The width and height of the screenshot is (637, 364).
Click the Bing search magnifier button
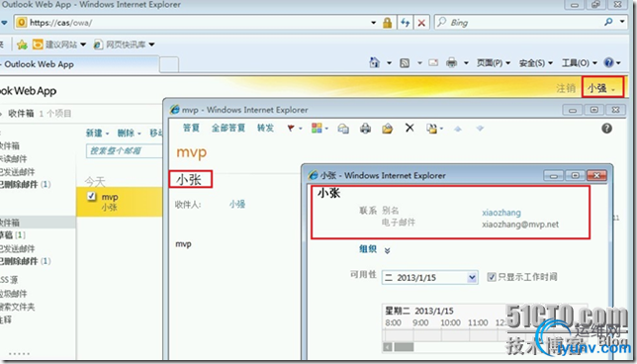(x=608, y=22)
